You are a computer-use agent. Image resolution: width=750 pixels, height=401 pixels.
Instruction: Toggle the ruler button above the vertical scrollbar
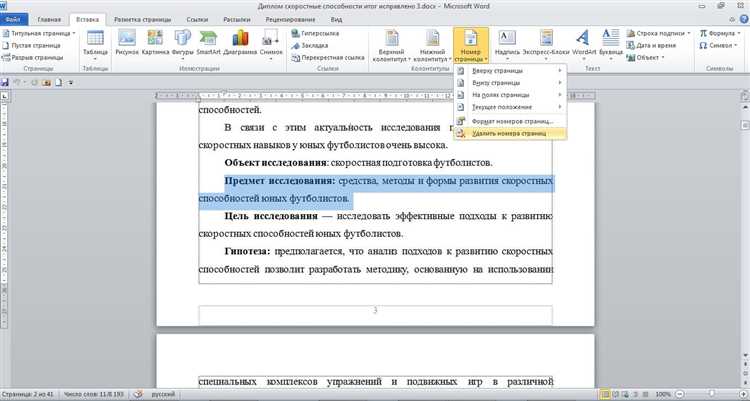[745, 96]
